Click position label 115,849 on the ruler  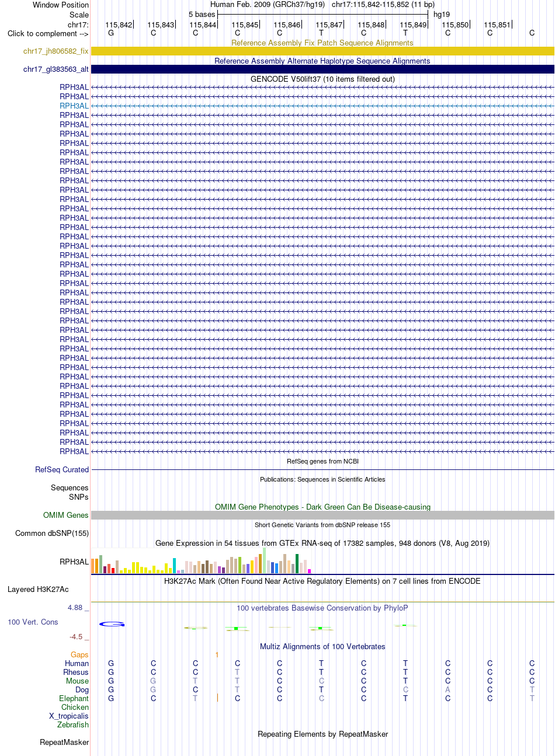[413, 25]
